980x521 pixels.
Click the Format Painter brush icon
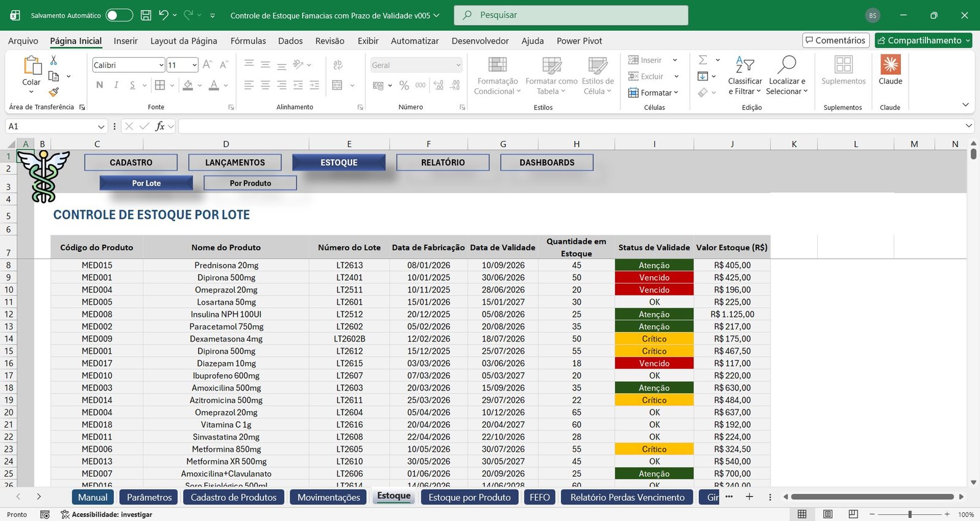[54, 92]
